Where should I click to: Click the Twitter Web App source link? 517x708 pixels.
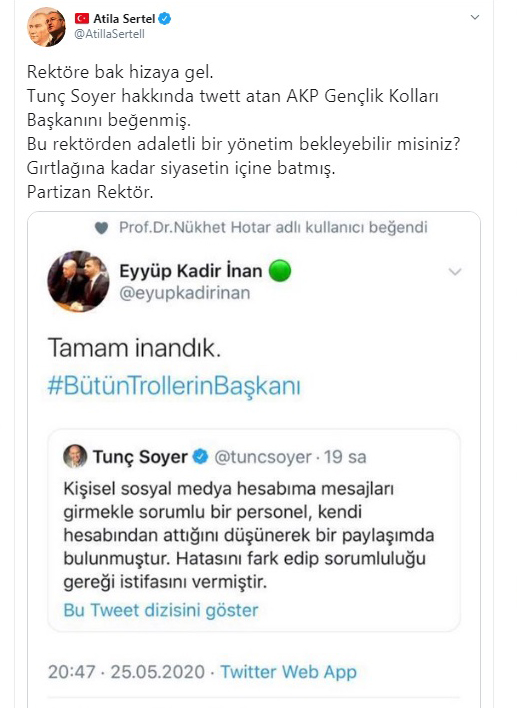coord(289,672)
